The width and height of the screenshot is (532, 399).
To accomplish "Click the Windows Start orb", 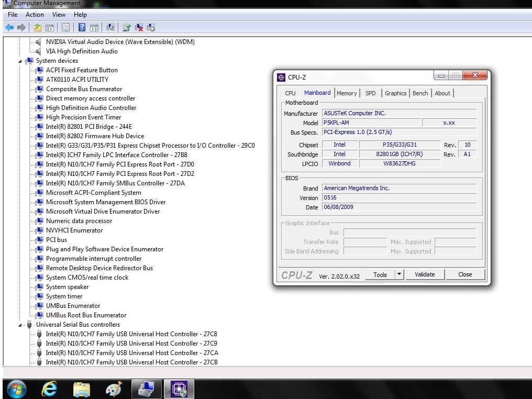I will click(17, 389).
